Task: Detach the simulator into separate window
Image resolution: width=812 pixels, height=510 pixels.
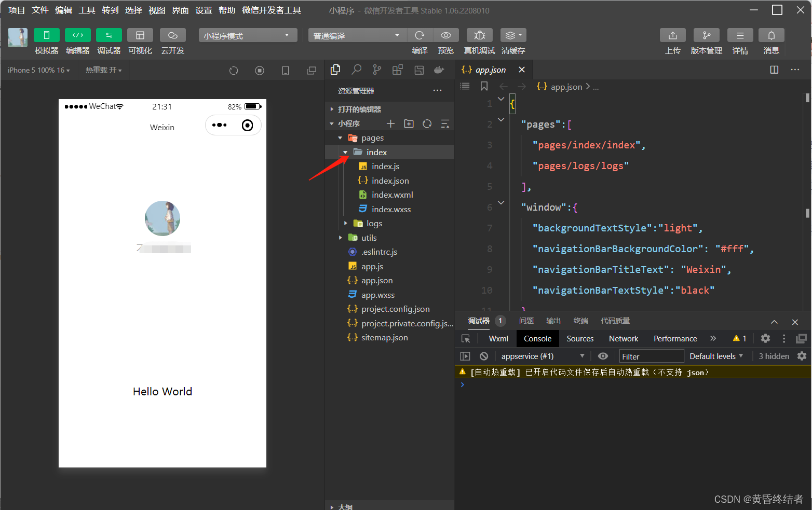Action: click(312, 71)
